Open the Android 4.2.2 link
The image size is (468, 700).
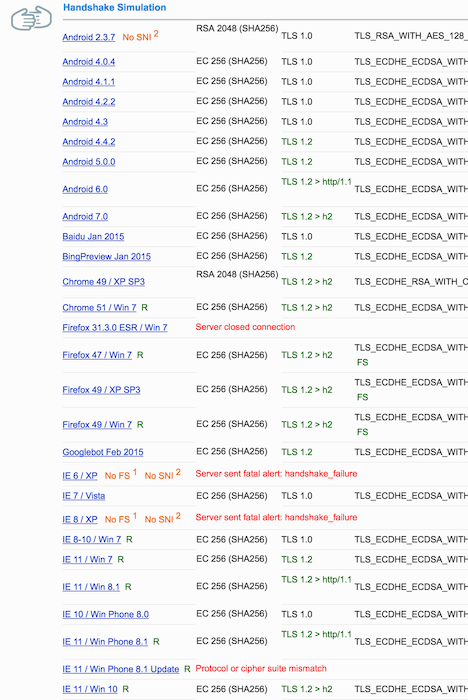pos(89,102)
